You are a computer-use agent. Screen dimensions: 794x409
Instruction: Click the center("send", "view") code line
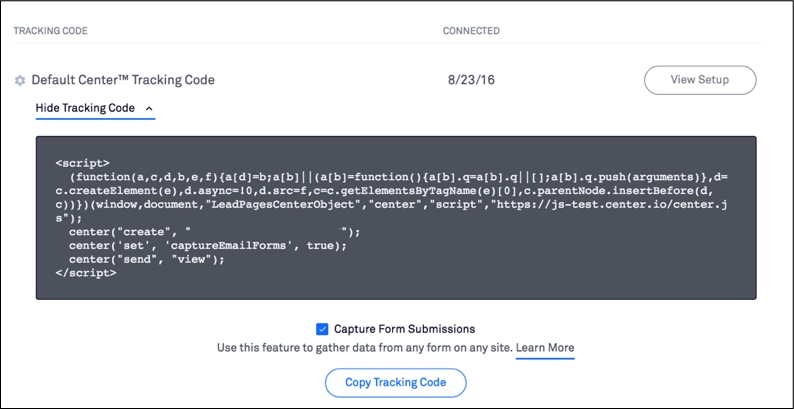click(146, 259)
